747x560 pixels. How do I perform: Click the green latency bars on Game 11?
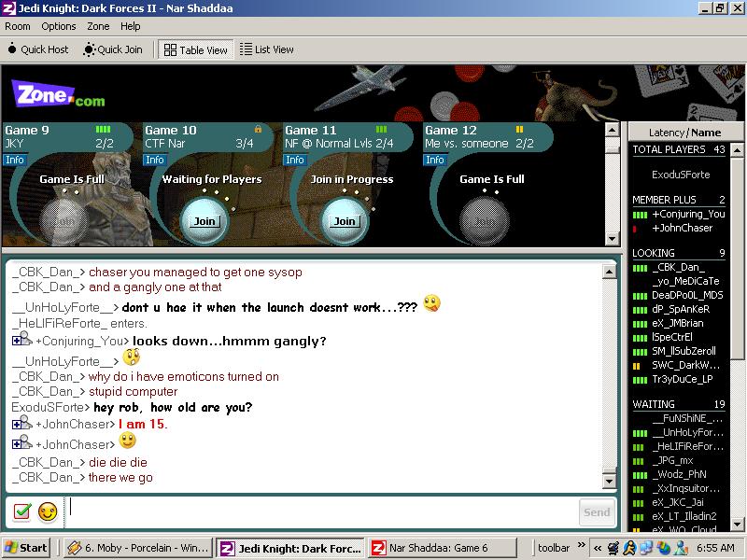[381, 129]
